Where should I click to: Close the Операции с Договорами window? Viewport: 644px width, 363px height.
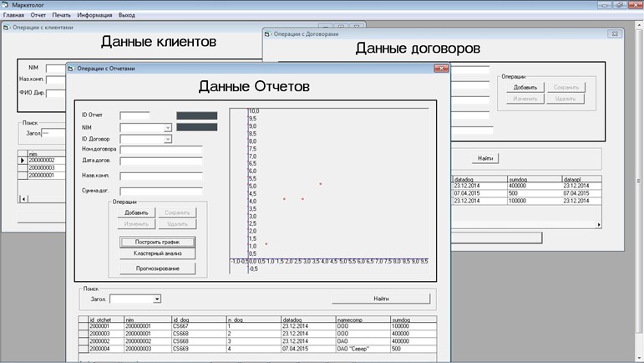click(615, 33)
